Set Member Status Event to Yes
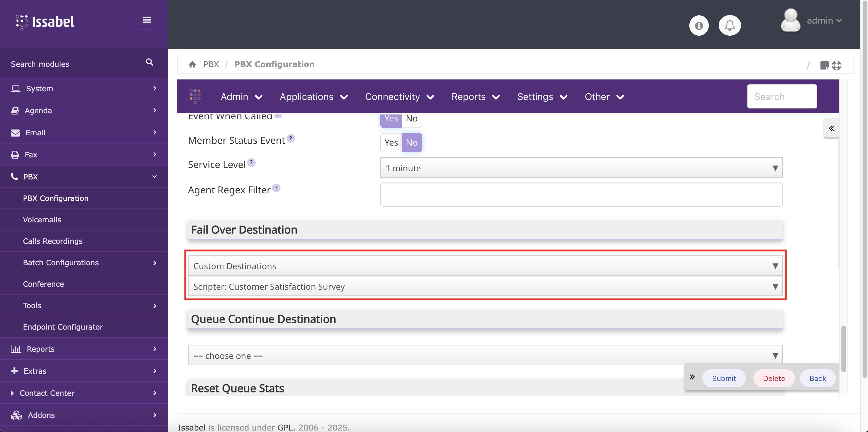 390,142
